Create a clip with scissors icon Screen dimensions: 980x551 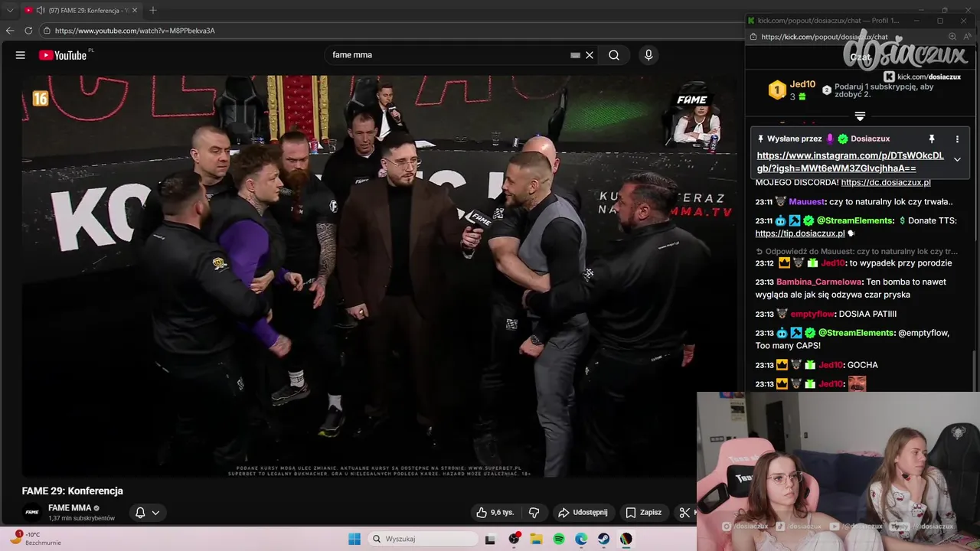pyautogui.click(x=684, y=513)
